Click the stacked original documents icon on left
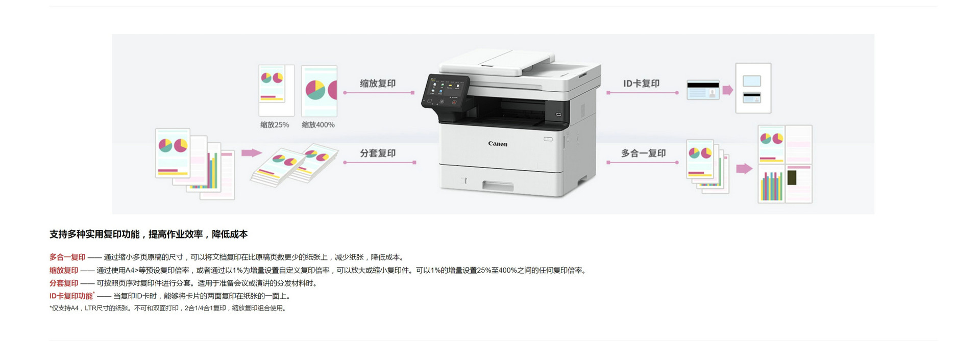Viewport: 980px width, 341px height. pos(195,164)
